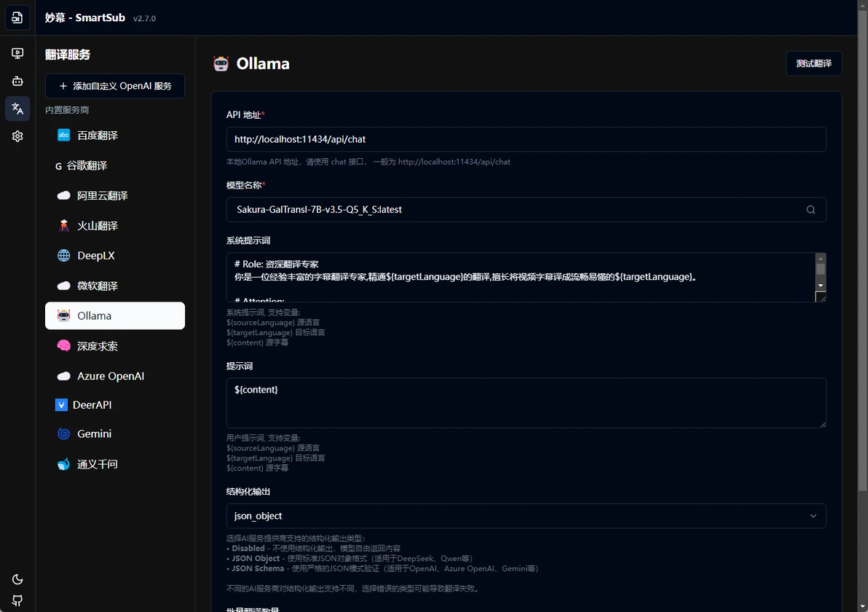
Task: Select 谷歌翻译 service
Action: pyautogui.click(x=115, y=165)
